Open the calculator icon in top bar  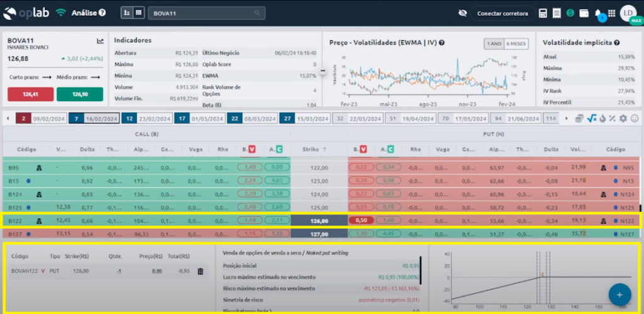pyautogui.click(x=542, y=13)
